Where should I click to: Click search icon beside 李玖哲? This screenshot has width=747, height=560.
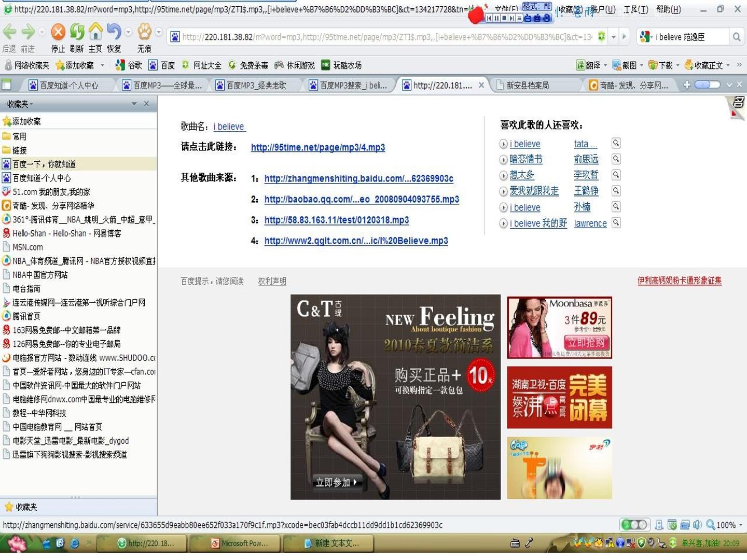tap(616, 175)
